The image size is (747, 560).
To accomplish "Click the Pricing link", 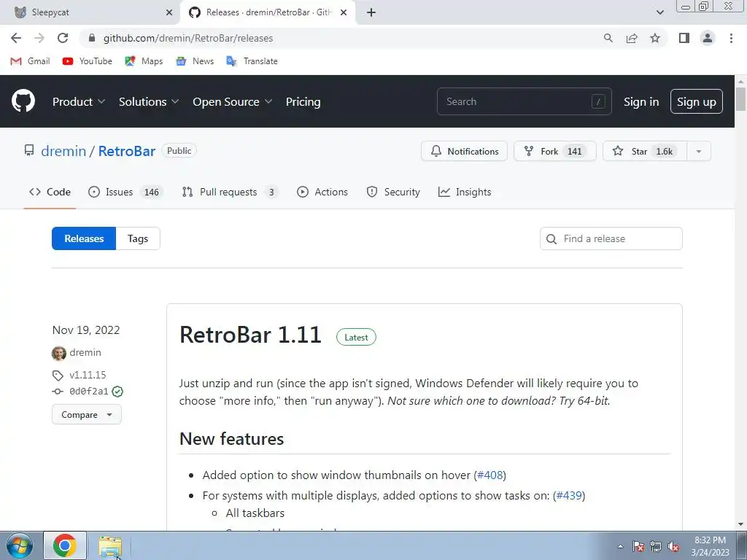I will point(303,101).
